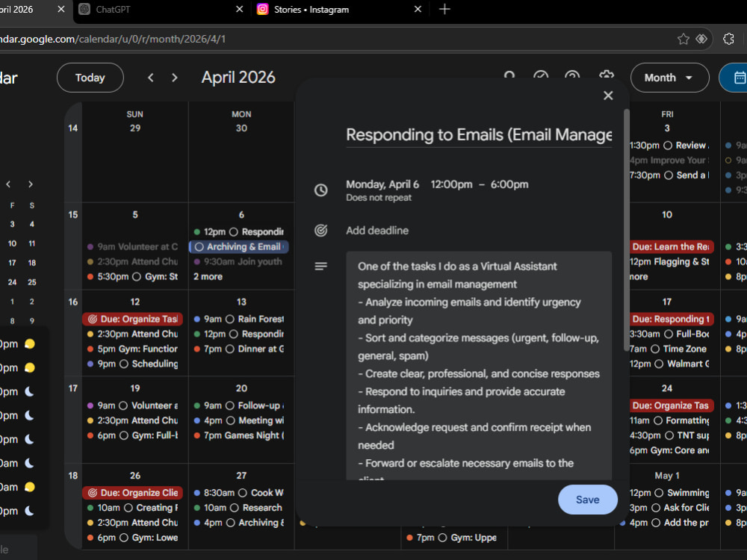Open the 'Due: Learn the Re' item on April 10
The height and width of the screenshot is (560, 747).
coord(672,246)
